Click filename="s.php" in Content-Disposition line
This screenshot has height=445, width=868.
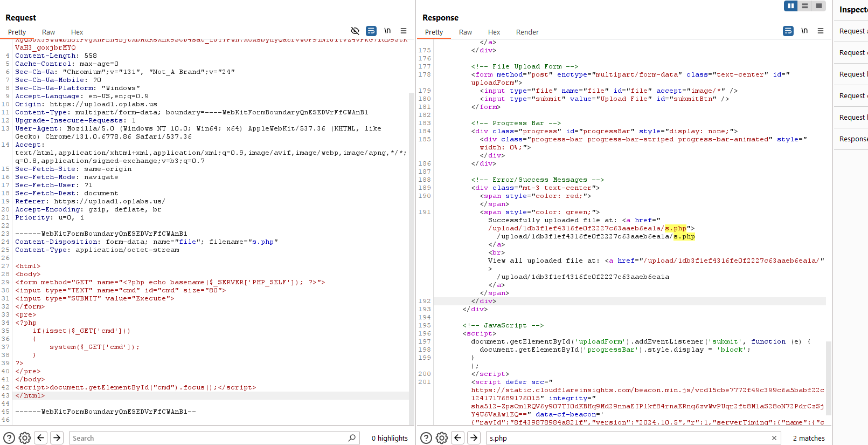click(x=244, y=242)
